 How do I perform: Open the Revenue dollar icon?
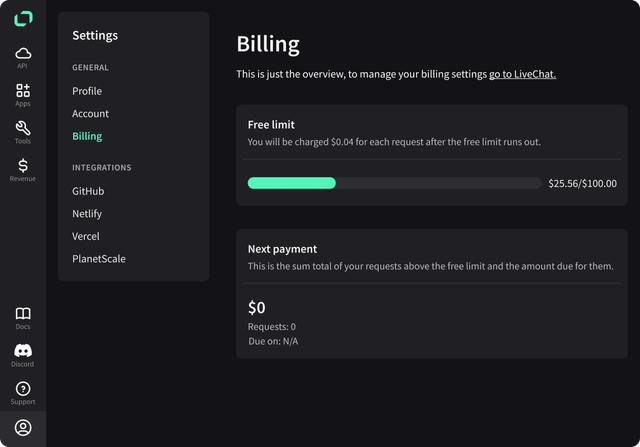23,165
